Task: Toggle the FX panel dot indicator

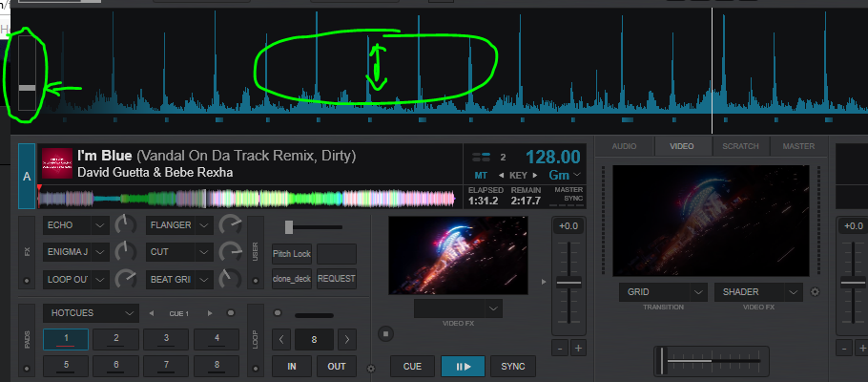Action: point(27,281)
